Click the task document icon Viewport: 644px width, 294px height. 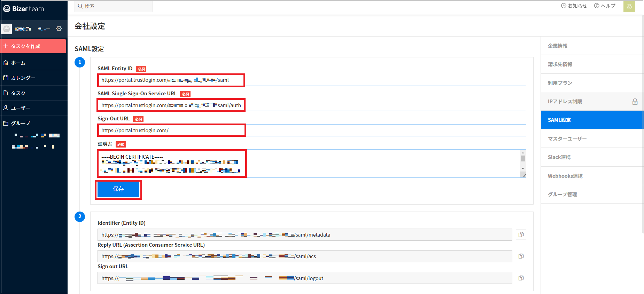(6, 93)
